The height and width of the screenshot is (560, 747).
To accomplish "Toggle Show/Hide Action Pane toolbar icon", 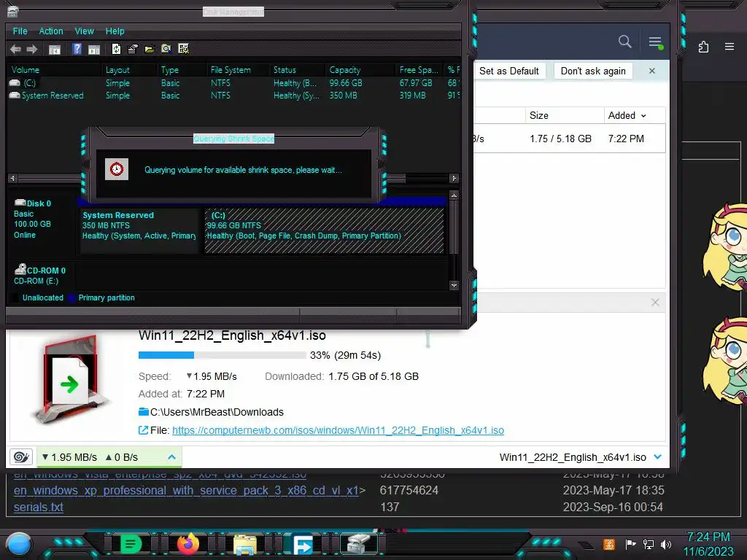I will pos(94,49).
